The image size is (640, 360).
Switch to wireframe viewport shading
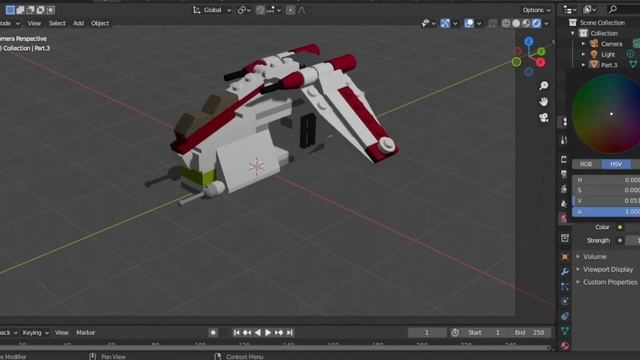coord(506,23)
